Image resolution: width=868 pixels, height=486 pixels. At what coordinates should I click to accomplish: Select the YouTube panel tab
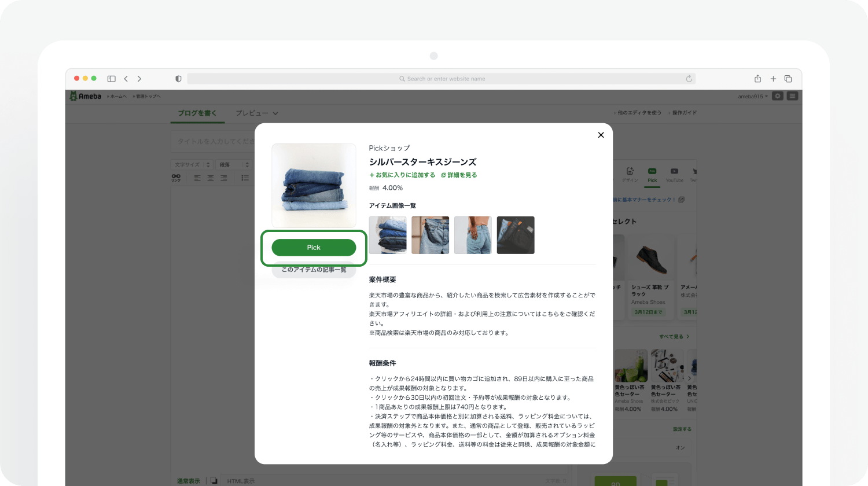tap(675, 175)
